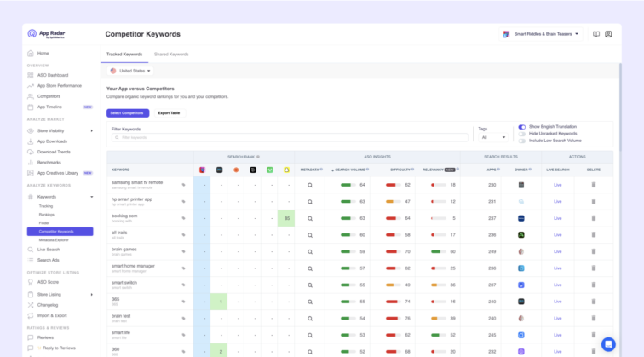Collapse the Keywords sidebar section
Viewport: 644px width, 357px height.
pos(92,197)
